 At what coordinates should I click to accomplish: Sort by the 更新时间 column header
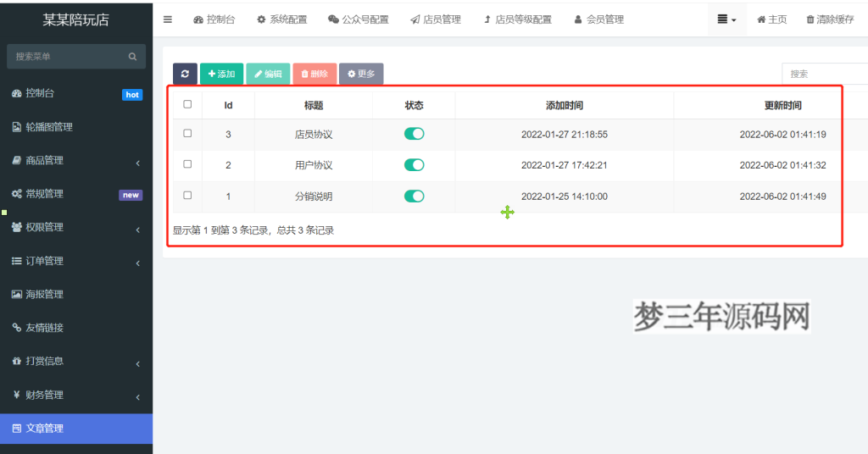tap(782, 105)
